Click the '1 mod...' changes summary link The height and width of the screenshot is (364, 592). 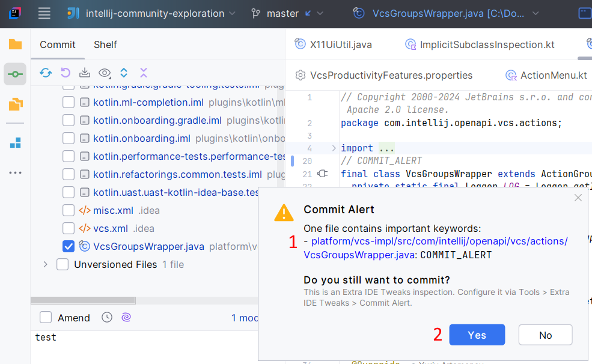[245, 318]
